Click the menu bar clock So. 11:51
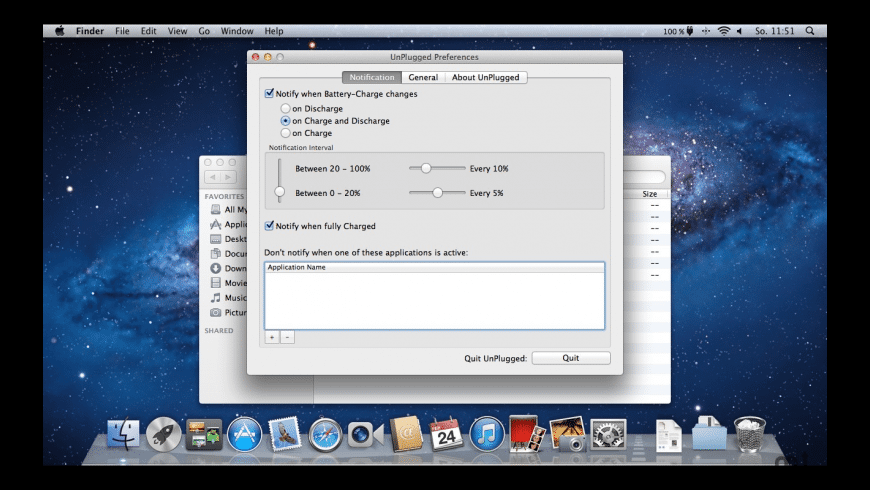 coord(775,31)
